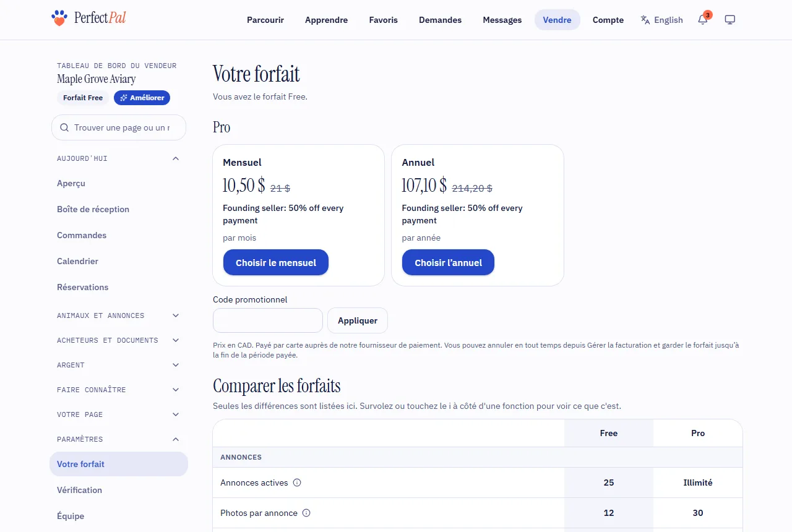Image resolution: width=792 pixels, height=532 pixels.
Task: Click the search magnifier icon in sidebar
Action: pos(64,127)
